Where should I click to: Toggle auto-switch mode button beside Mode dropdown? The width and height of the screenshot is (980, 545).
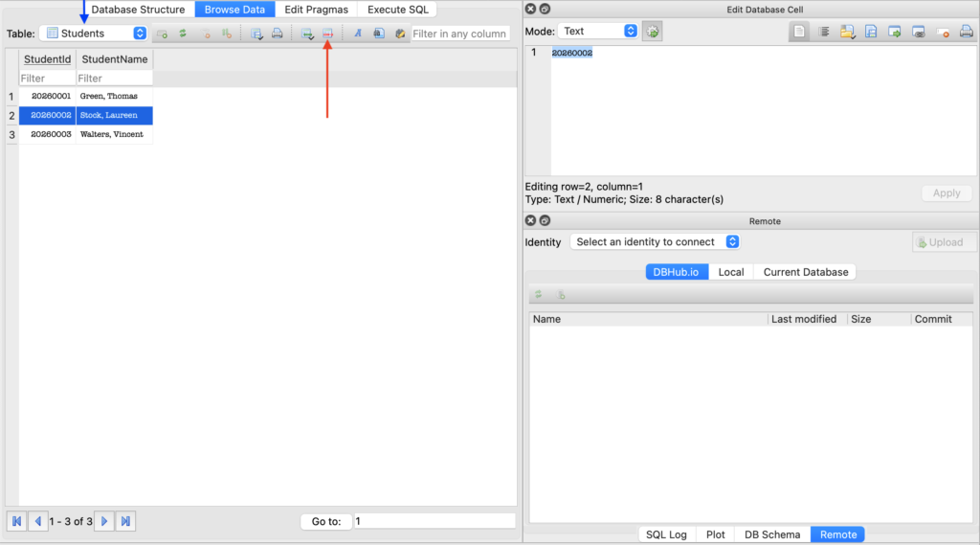(x=653, y=32)
